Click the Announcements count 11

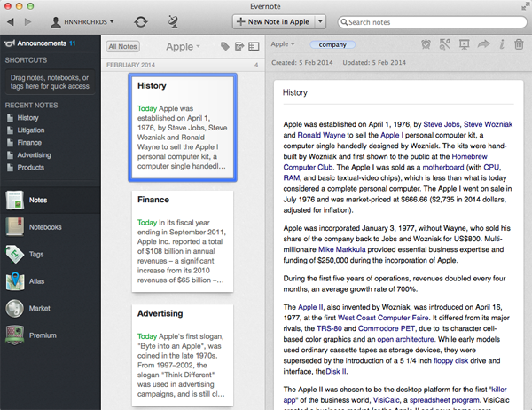click(x=73, y=43)
